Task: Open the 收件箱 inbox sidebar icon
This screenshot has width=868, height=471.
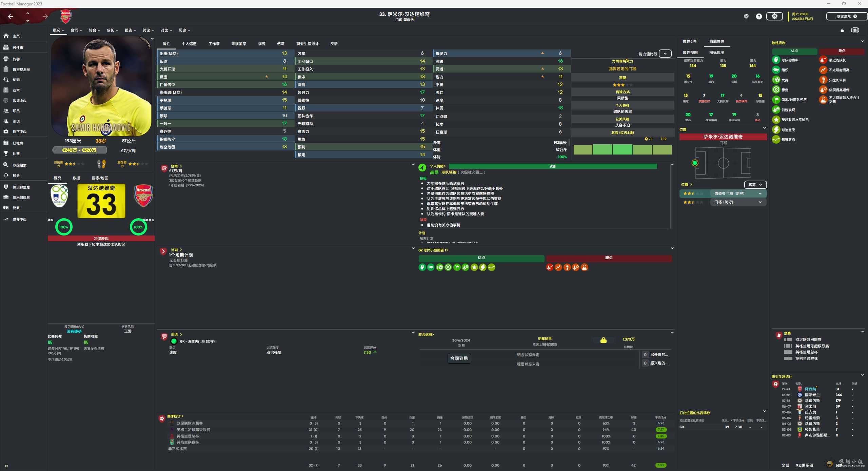Action: pos(6,47)
